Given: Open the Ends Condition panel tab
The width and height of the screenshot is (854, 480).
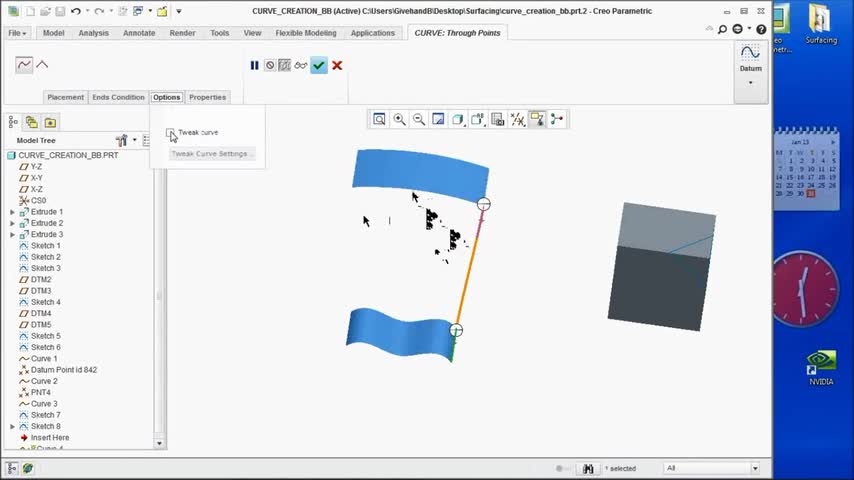Looking at the screenshot, I should [x=118, y=97].
